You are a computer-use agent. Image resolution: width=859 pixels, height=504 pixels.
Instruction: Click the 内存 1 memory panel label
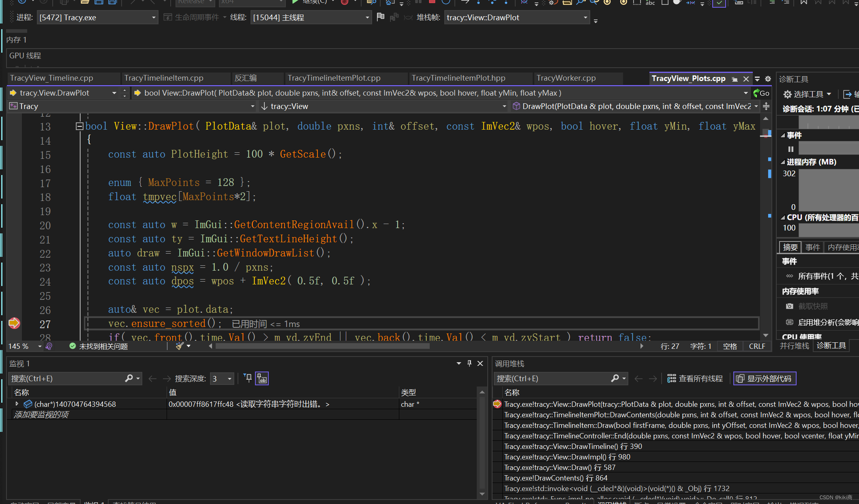tap(16, 40)
